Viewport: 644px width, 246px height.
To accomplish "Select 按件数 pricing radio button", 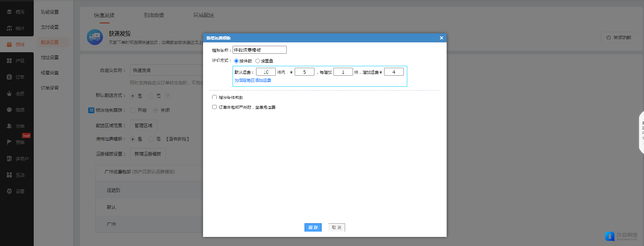I will click(x=236, y=61).
